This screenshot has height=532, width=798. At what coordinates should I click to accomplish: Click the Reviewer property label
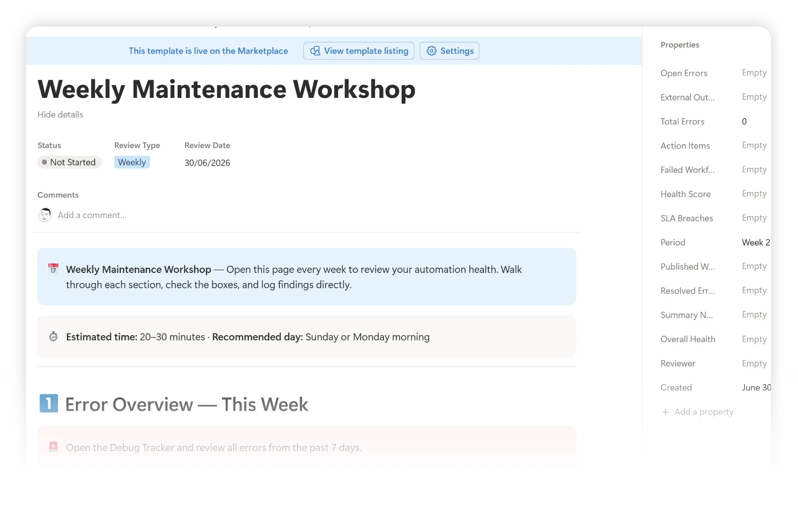point(678,364)
